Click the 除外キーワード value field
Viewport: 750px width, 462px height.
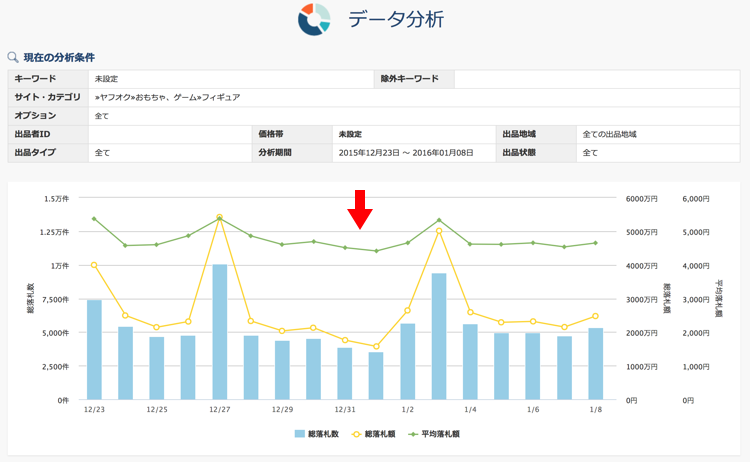point(595,79)
